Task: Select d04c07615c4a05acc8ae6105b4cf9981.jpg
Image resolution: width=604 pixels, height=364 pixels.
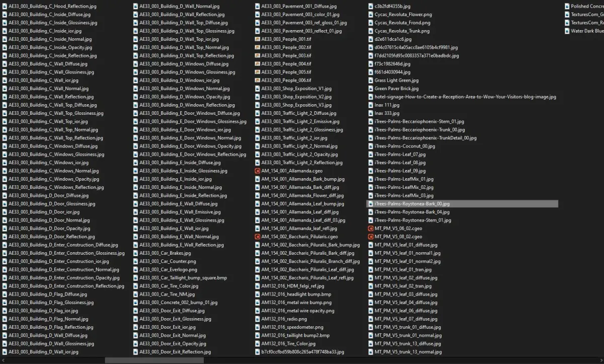Action: 416,47
